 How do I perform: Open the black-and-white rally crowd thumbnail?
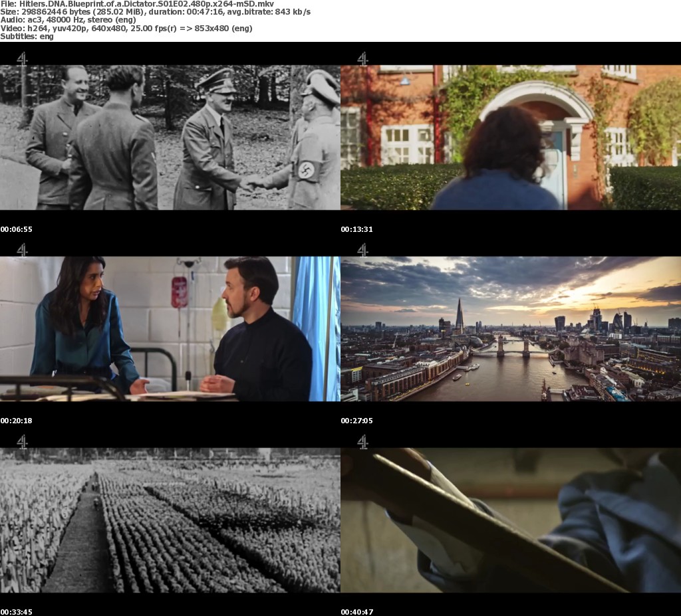click(x=170, y=520)
